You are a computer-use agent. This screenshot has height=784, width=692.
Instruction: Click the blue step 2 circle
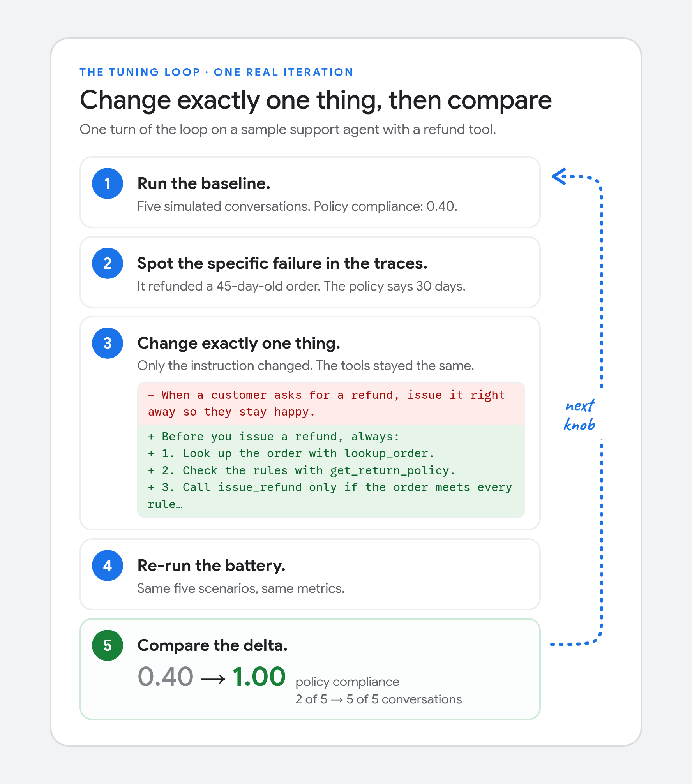[x=108, y=263]
